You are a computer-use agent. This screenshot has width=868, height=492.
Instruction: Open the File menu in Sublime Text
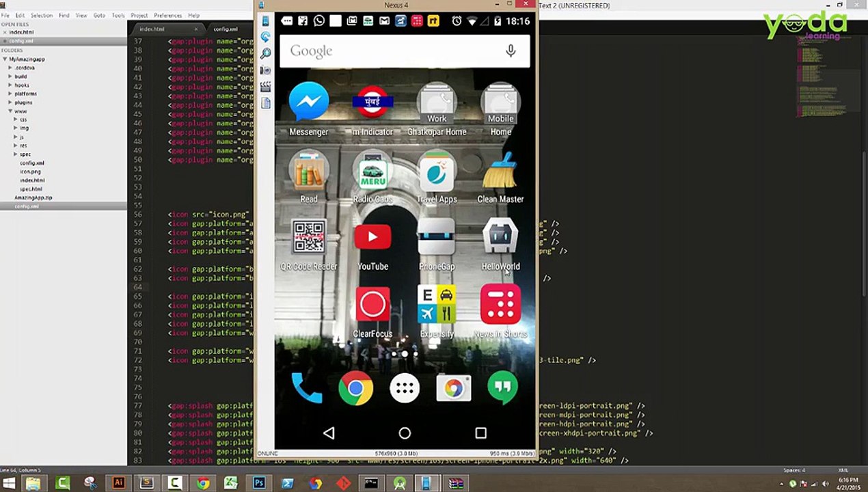(x=5, y=15)
